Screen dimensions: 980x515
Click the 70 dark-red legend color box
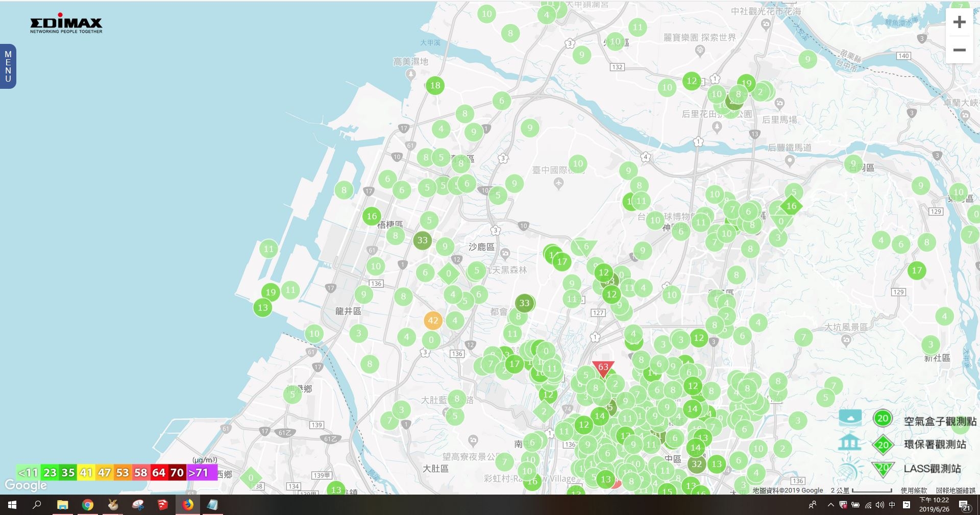(177, 473)
